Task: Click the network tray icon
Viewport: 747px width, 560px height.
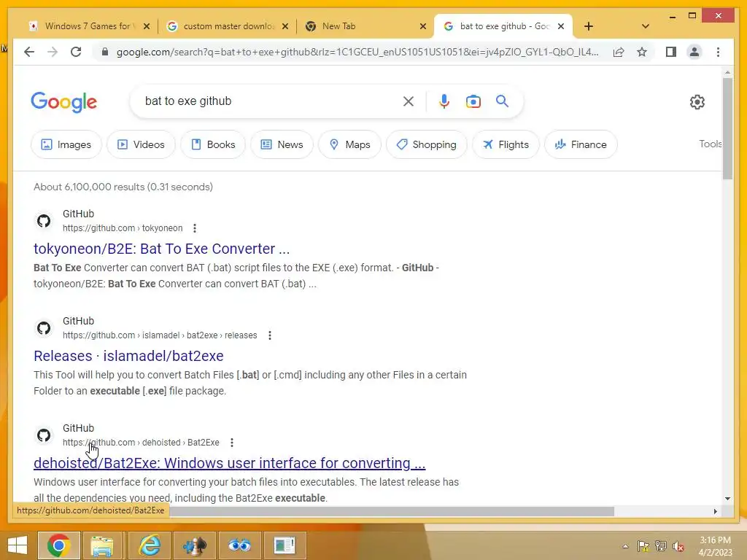Action: click(661, 546)
